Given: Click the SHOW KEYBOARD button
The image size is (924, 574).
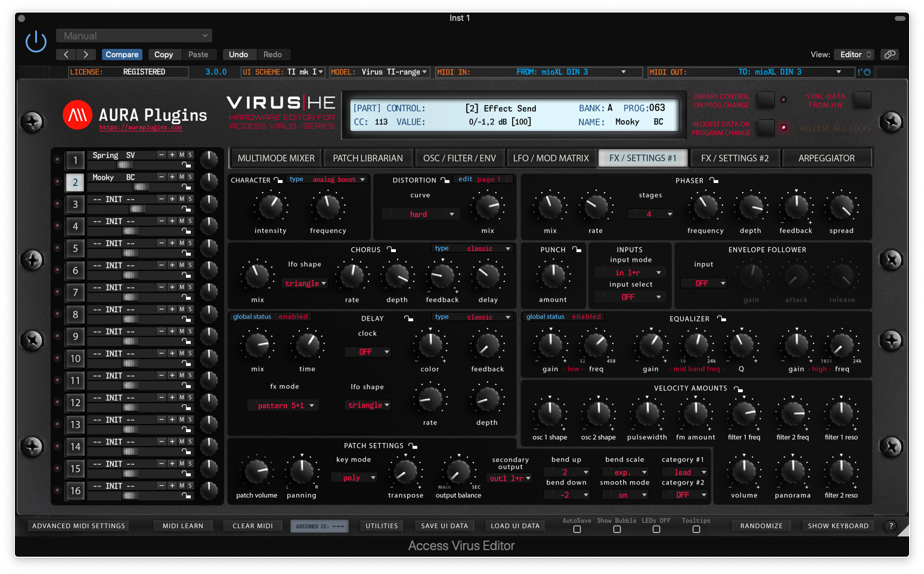Looking at the screenshot, I should (x=838, y=526).
